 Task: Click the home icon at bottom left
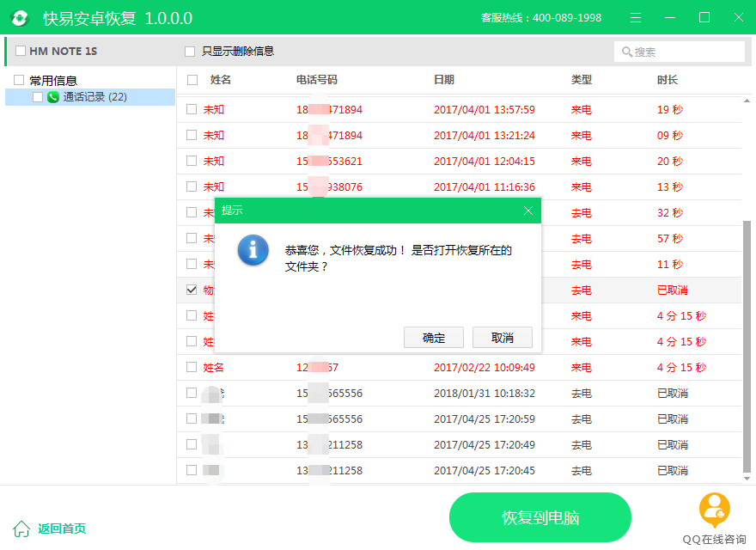[x=21, y=529]
